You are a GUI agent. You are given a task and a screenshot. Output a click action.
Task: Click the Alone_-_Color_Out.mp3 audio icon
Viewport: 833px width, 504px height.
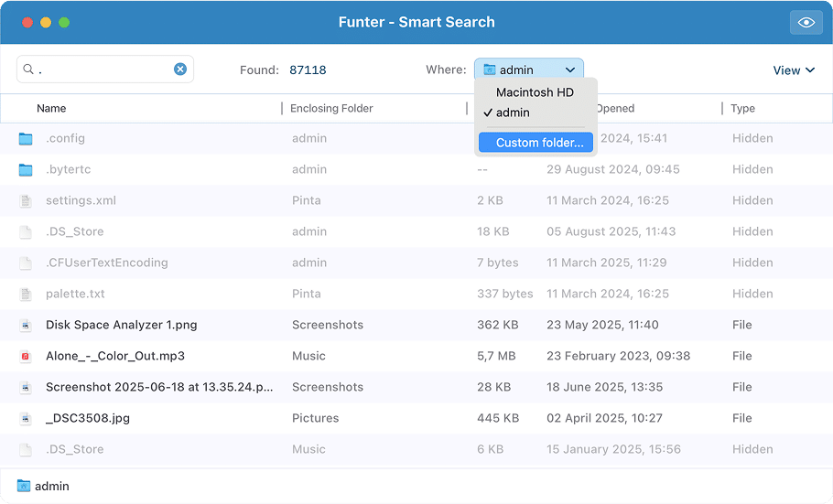pos(26,357)
